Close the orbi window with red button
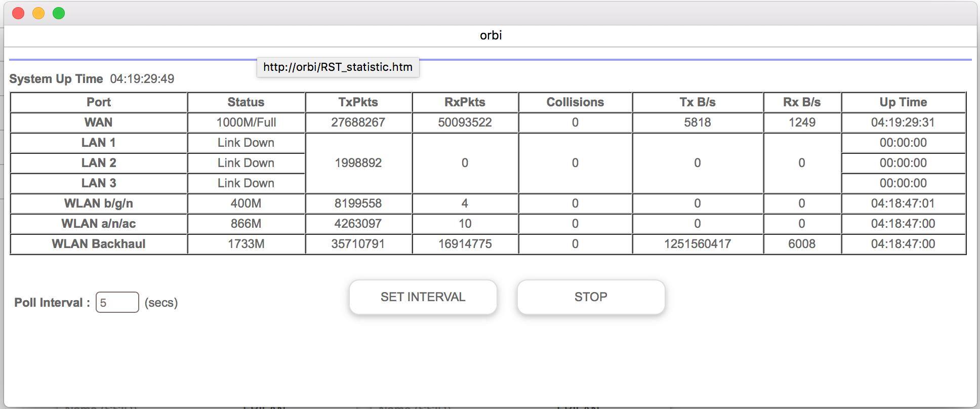980x409 pixels. point(18,13)
